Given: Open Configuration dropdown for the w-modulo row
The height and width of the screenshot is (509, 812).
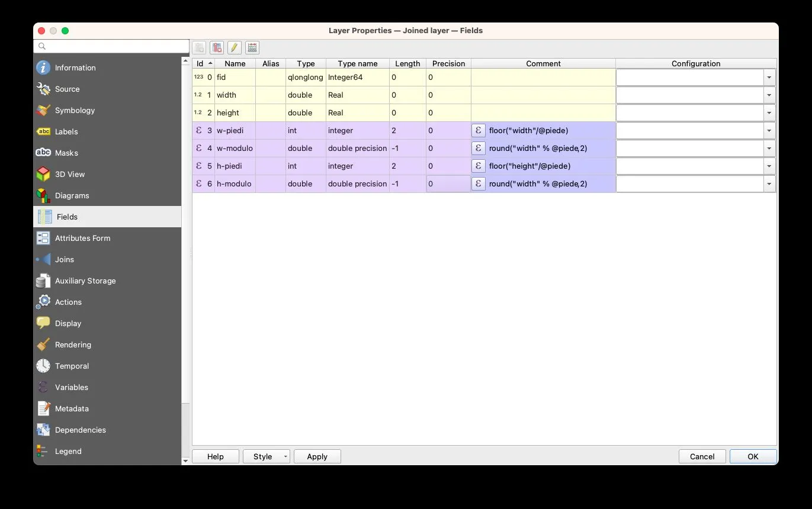Looking at the screenshot, I should click(x=769, y=149).
